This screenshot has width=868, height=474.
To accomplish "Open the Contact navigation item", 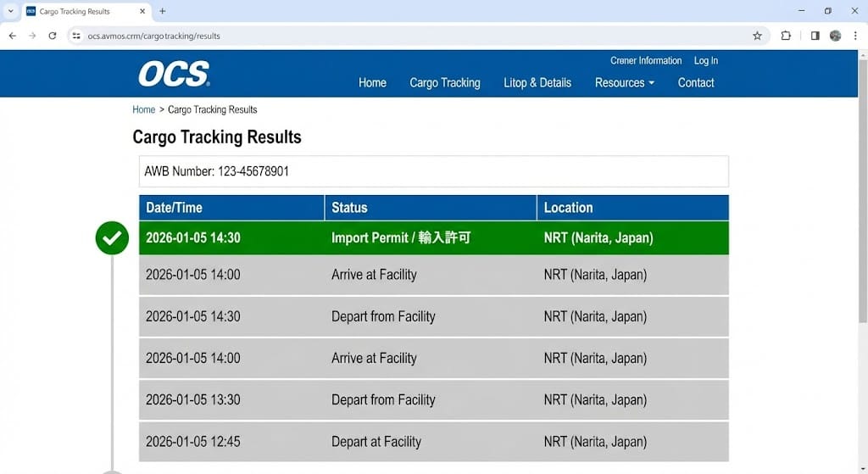I will point(696,83).
